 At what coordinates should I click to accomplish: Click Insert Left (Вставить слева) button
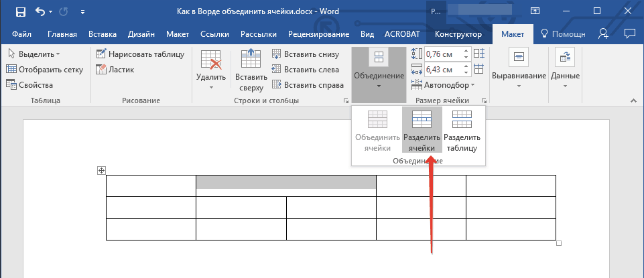(305, 70)
